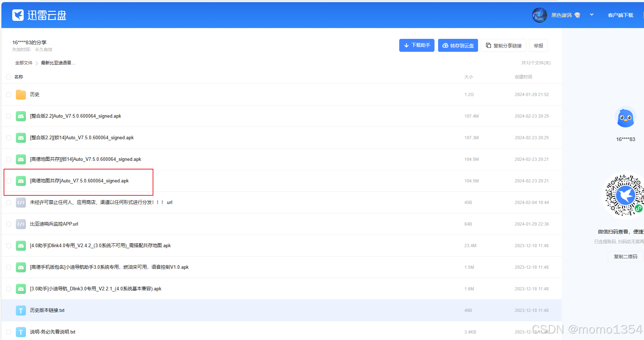Click apk icon of [高德地图共存]Auto_V7.5.0.600064_signed.apk
Screen dimensions: 644x340
(21, 181)
